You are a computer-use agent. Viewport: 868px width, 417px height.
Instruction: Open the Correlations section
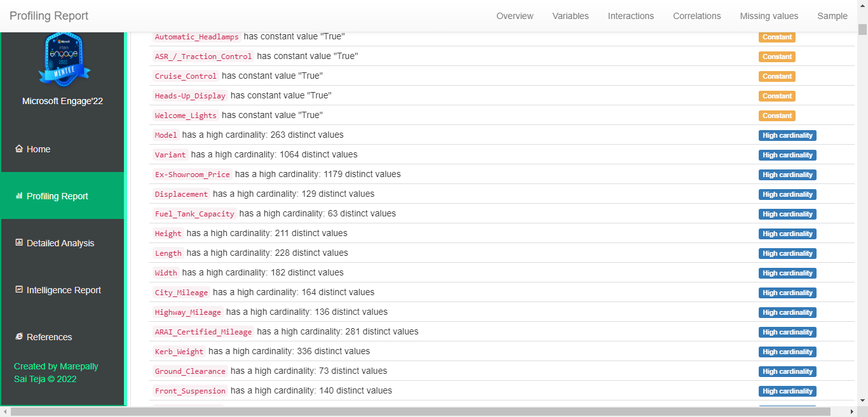pyautogui.click(x=696, y=16)
